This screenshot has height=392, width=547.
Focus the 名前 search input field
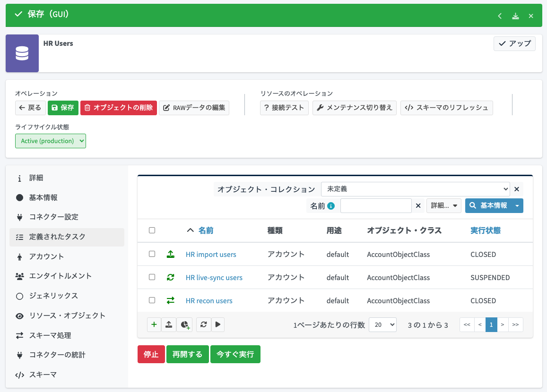[x=376, y=205]
